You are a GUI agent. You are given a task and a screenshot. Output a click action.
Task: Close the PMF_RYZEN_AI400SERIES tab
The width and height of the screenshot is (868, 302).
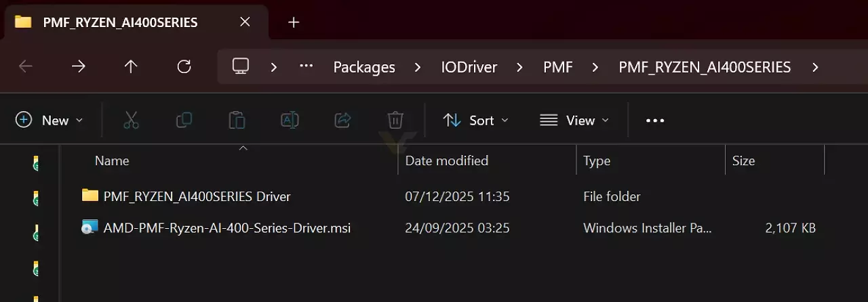(x=245, y=22)
